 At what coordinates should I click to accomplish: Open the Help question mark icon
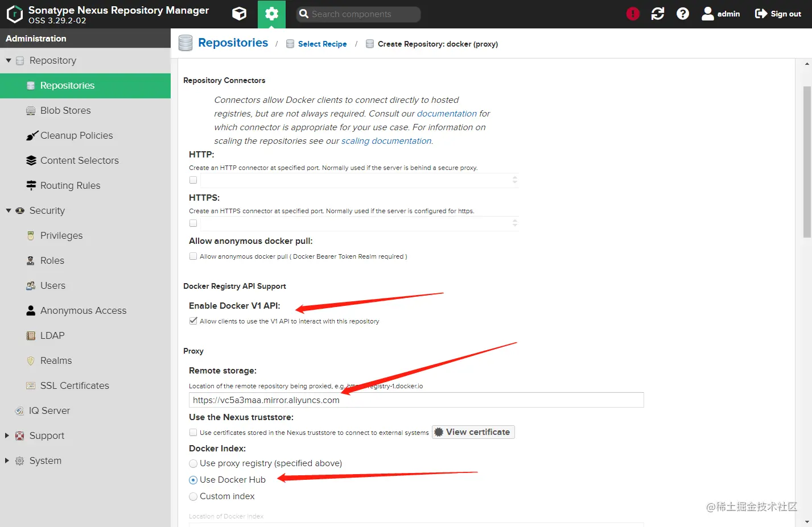(683, 14)
